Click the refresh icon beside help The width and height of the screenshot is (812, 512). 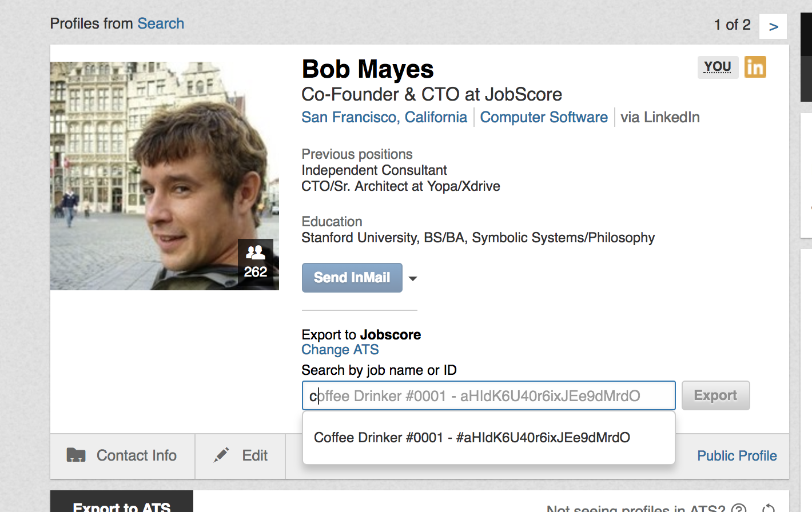[769, 509]
